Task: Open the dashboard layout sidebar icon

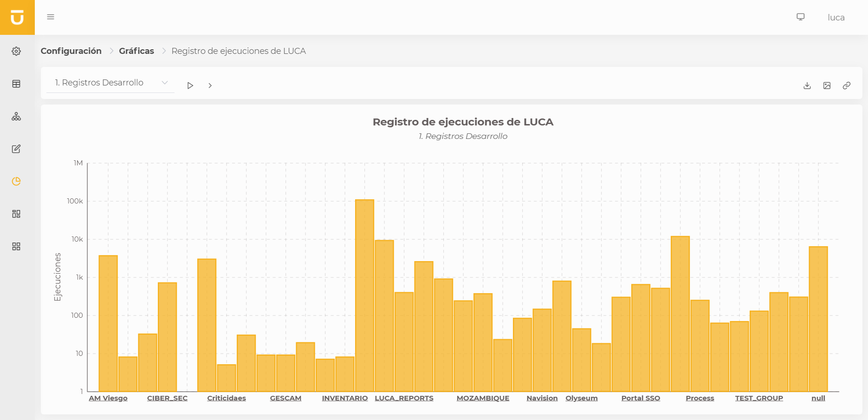Action: pyautogui.click(x=16, y=214)
